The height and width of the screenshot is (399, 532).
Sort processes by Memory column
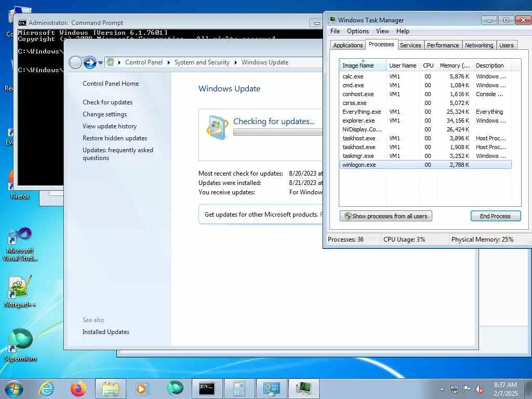(455, 65)
